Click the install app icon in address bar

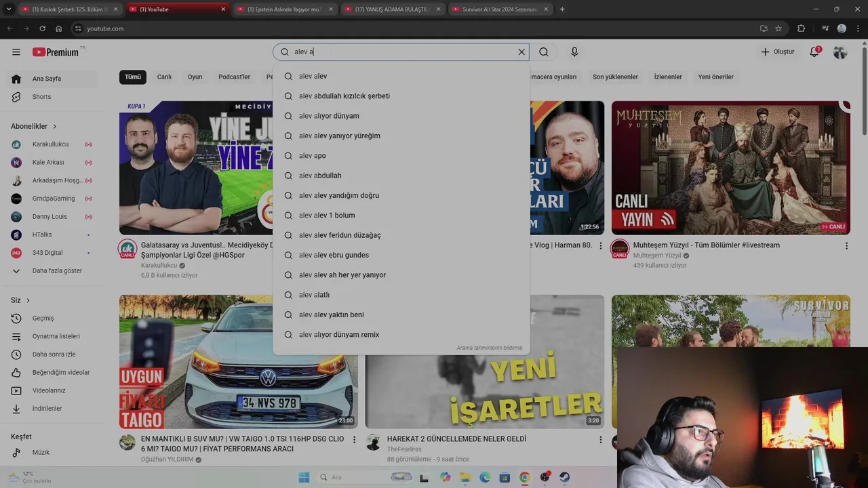click(764, 28)
